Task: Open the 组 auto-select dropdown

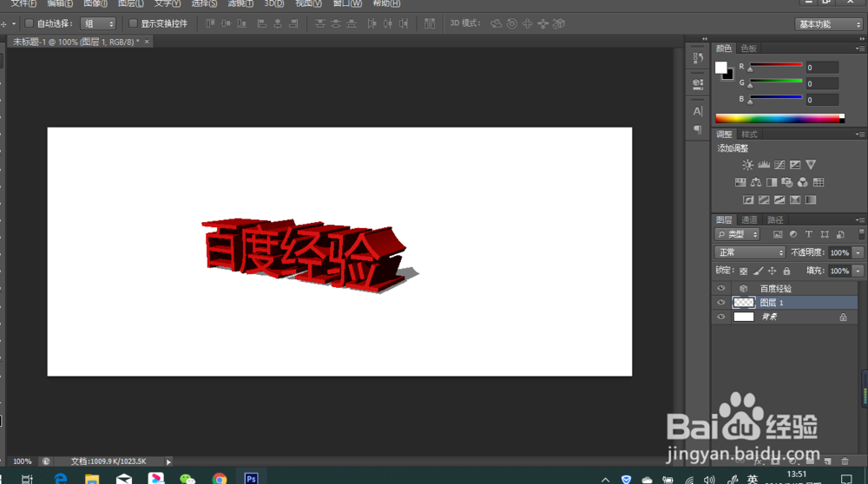Action: coord(98,23)
